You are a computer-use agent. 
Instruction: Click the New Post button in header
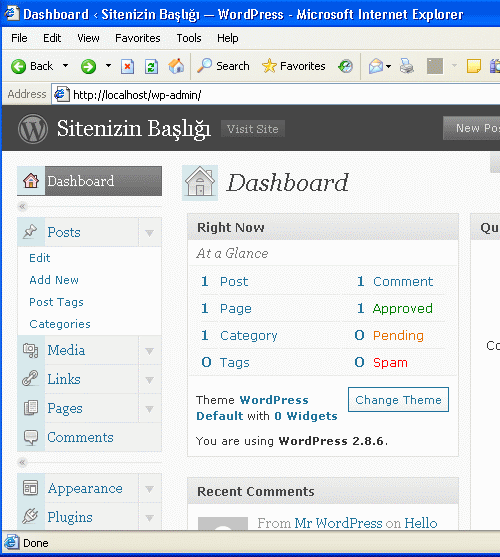point(472,128)
